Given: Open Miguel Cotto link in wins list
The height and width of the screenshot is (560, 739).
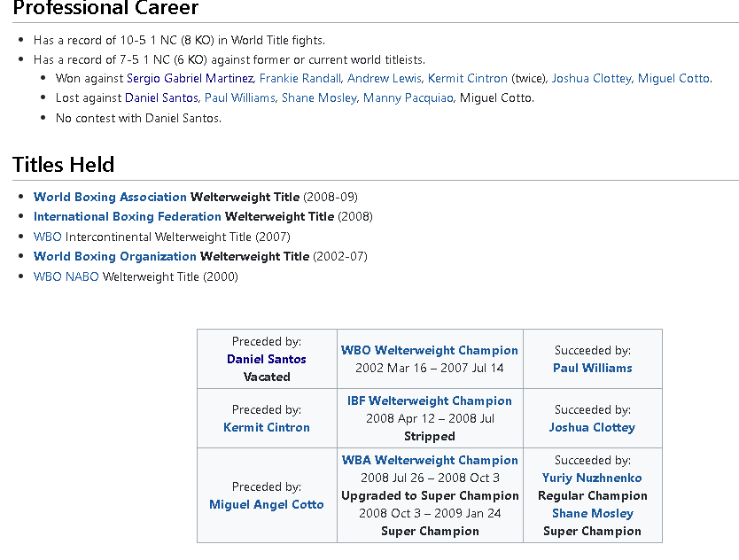Looking at the screenshot, I should click(x=673, y=78).
